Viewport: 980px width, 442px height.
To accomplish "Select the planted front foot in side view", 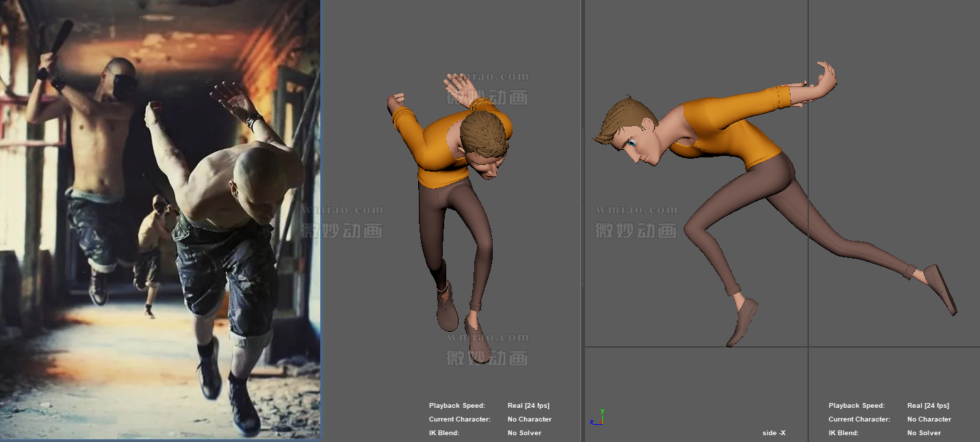I will tap(742, 322).
